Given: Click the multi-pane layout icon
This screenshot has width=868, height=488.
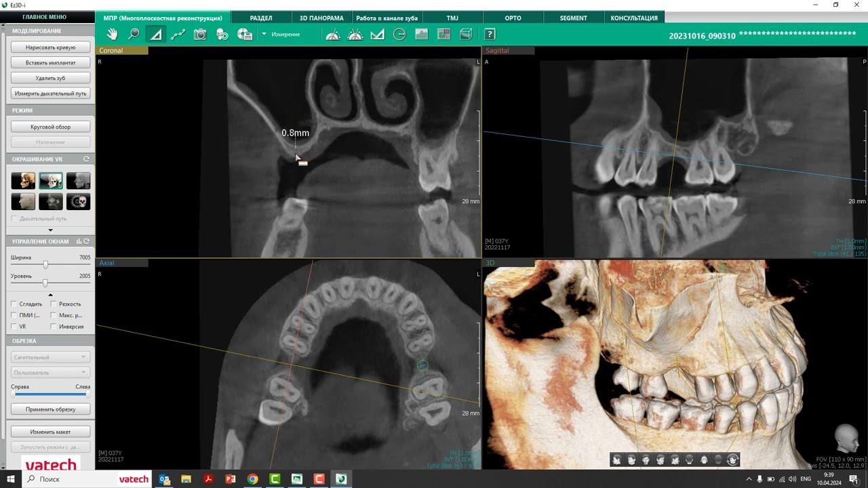Looking at the screenshot, I should coord(443,35).
